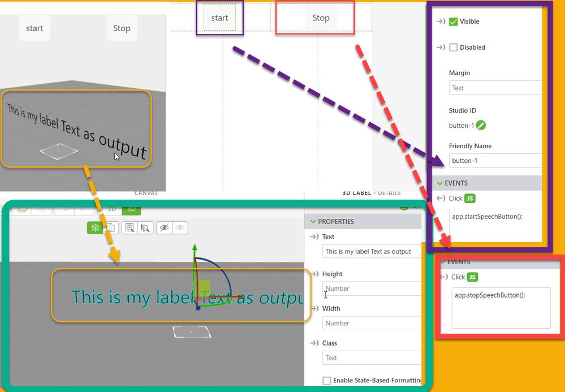Click binding arrow icon beside Class property
The image size is (565, 392).
[314, 343]
